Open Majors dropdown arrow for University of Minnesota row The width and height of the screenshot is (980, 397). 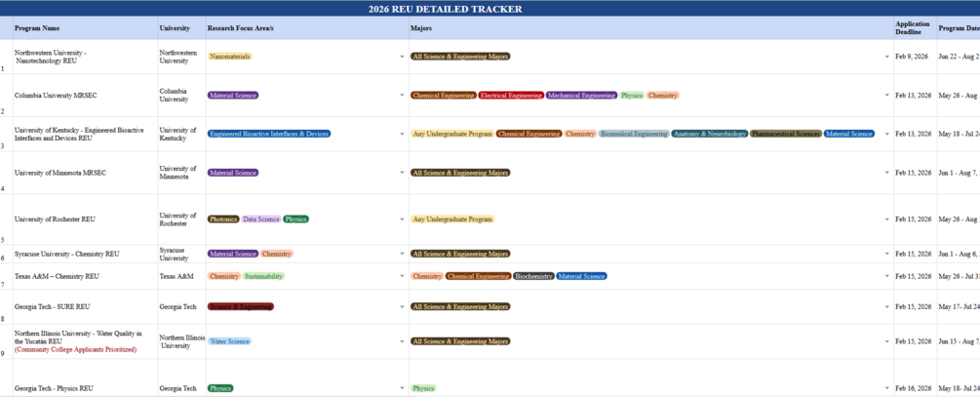pyautogui.click(x=886, y=173)
